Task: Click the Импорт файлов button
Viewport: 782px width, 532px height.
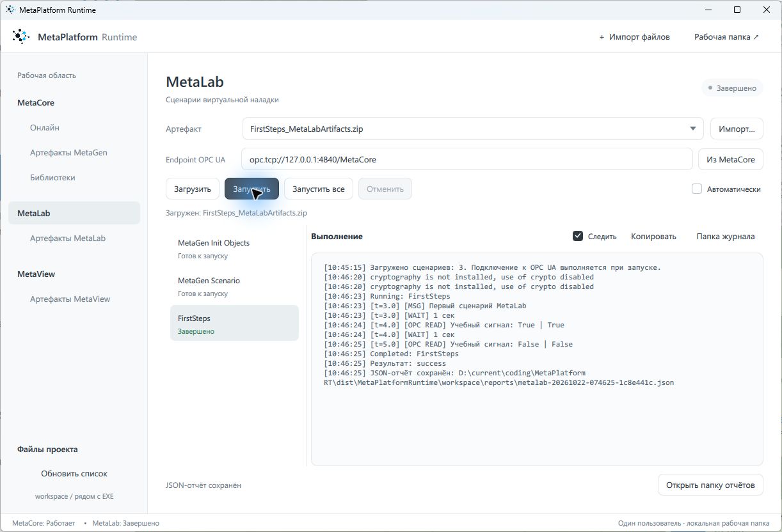Action: tap(634, 37)
